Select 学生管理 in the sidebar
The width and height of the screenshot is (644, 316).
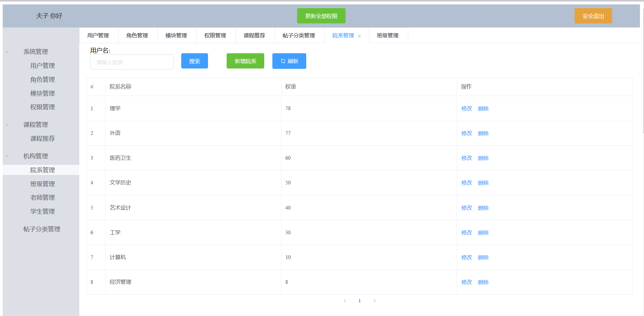tap(42, 211)
